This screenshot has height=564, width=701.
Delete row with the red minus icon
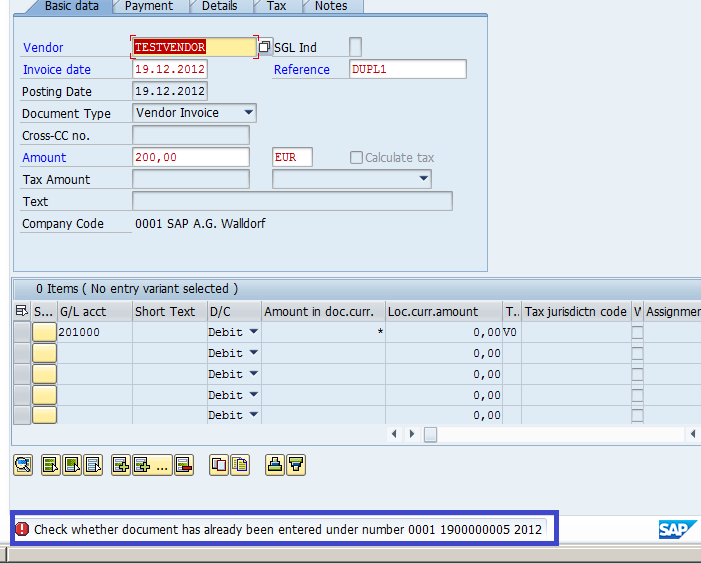tap(184, 465)
